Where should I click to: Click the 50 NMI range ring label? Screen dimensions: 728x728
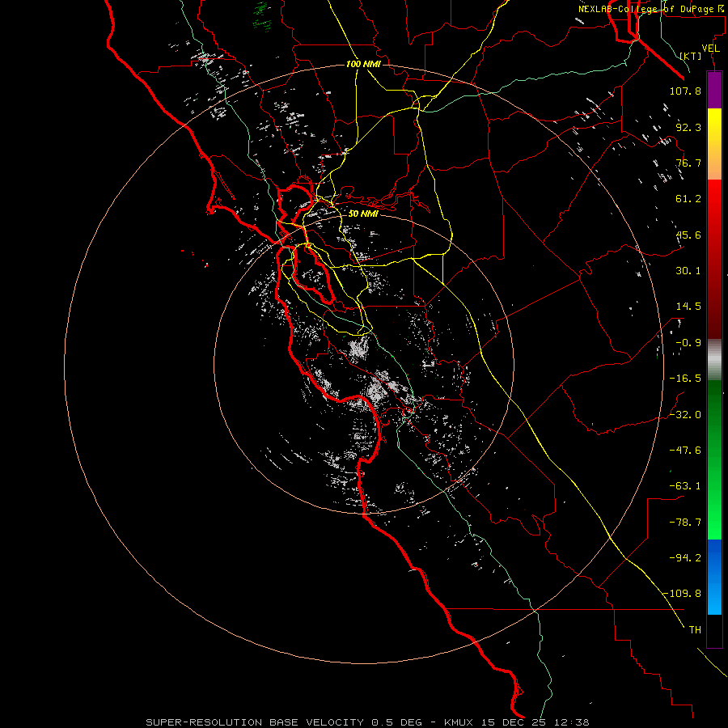pos(363,214)
